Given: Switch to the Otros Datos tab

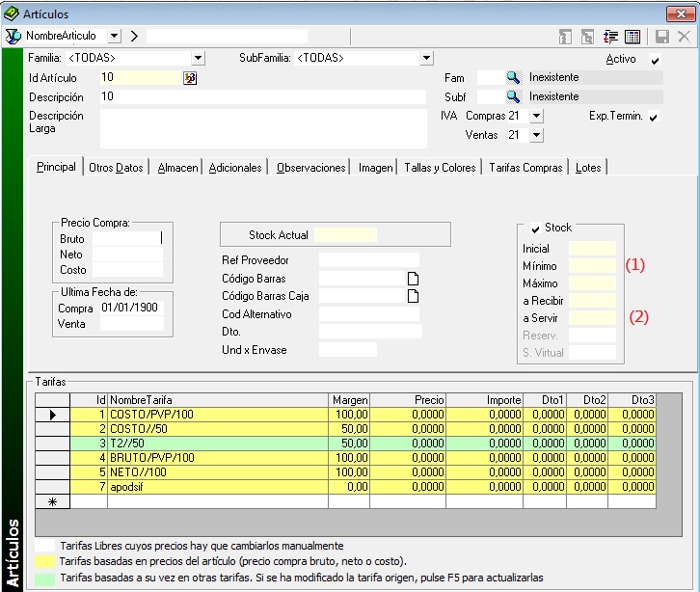Looking at the screenshot, I should [116, 168].
